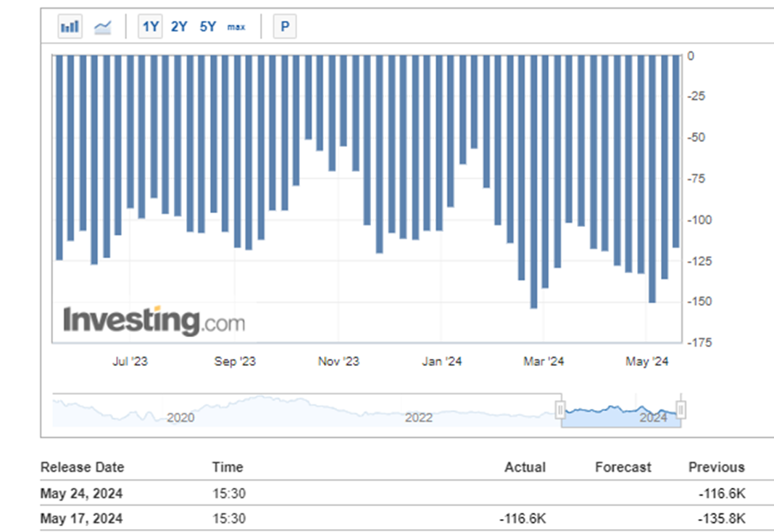The width and height of the screenshot is (774, 532).
Task: Click the 15:30 time in the May 17 row
Action: coord(229,519)
